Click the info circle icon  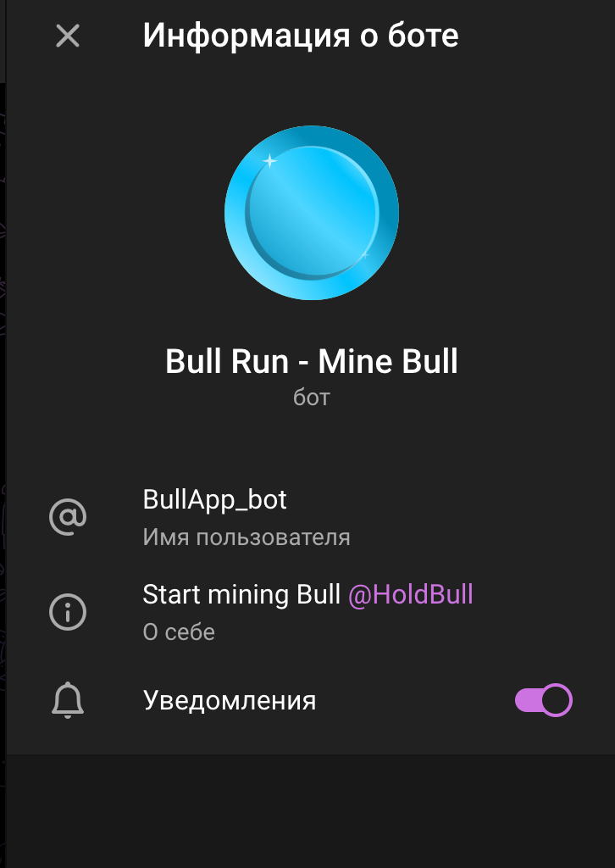[68, 612]
